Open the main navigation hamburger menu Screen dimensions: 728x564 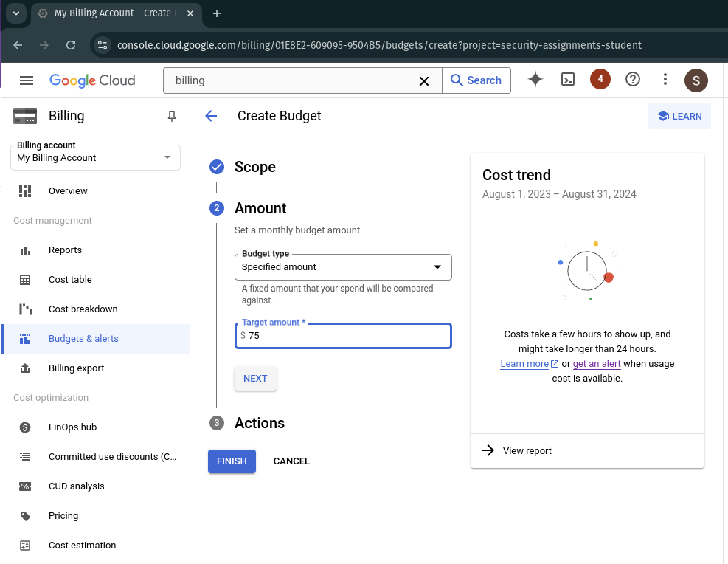[27, 80]
